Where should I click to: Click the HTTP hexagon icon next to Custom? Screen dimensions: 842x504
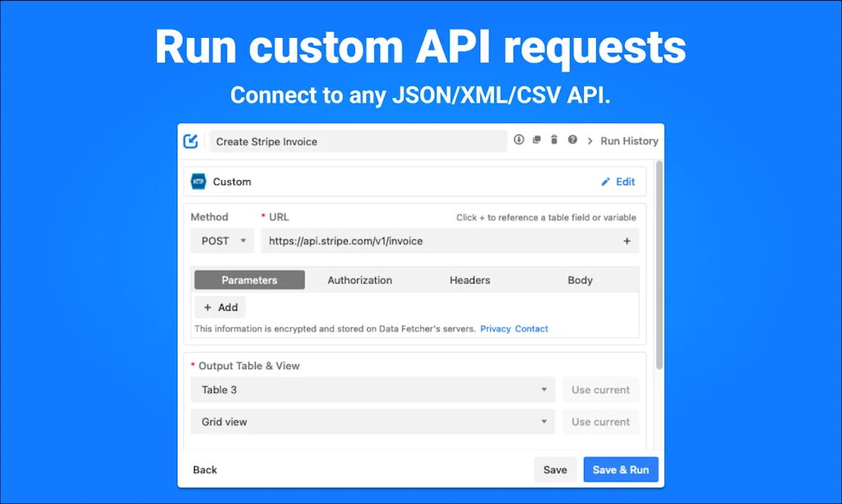(198, 181)
